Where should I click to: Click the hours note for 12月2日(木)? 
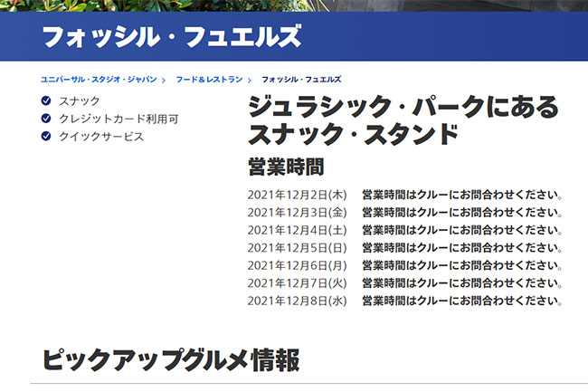coord(462,195)
